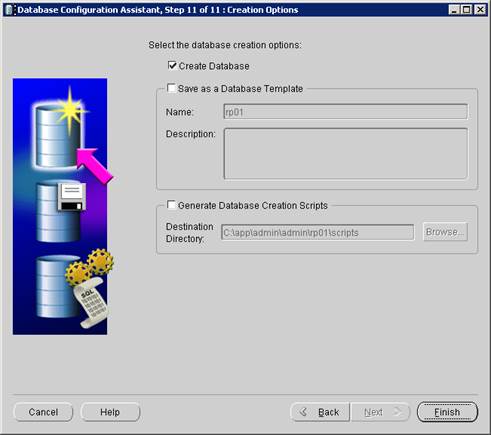Click the 'Select the database creation options:' text
Screen dimensions: 491x435
click(x=225, y=45)
